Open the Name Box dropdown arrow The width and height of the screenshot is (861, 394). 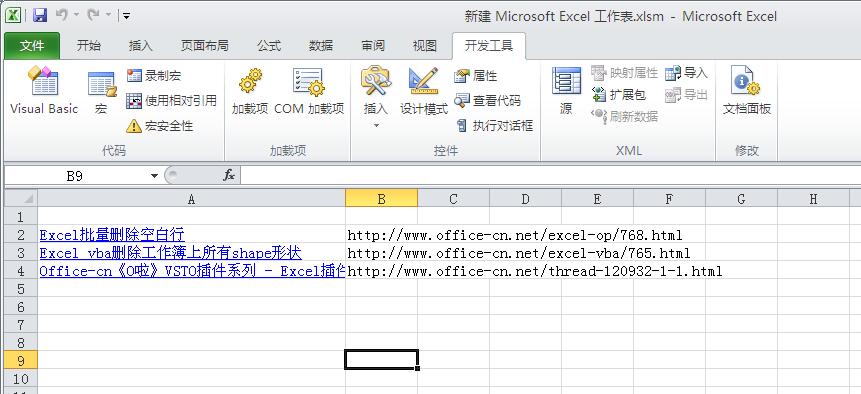pos(154,176)
